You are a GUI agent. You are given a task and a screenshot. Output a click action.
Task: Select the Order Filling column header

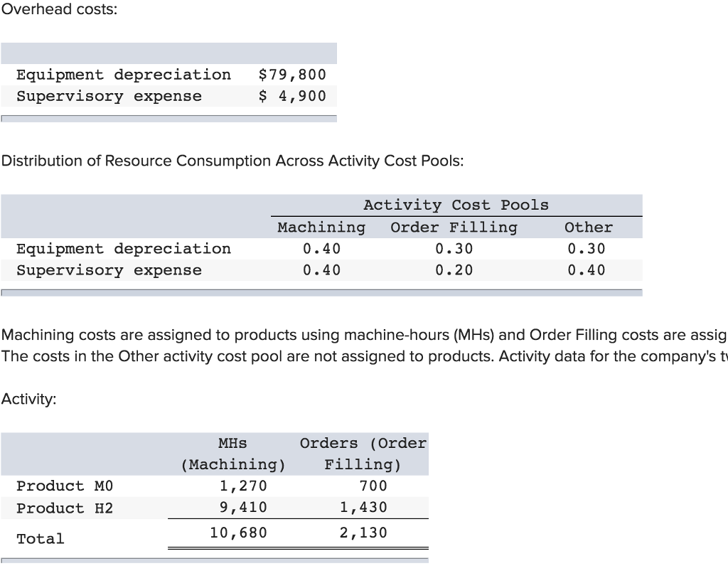pyautogui.click(x=453, y=227)
